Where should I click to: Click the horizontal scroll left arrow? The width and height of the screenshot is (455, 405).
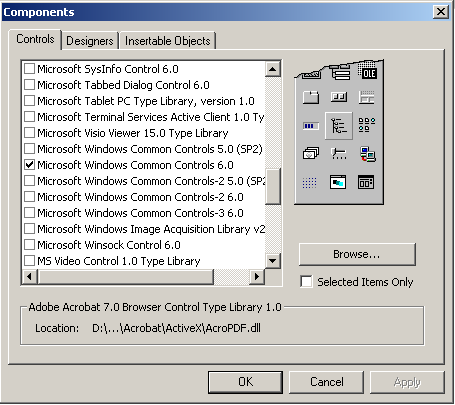(x=30, y=277)
